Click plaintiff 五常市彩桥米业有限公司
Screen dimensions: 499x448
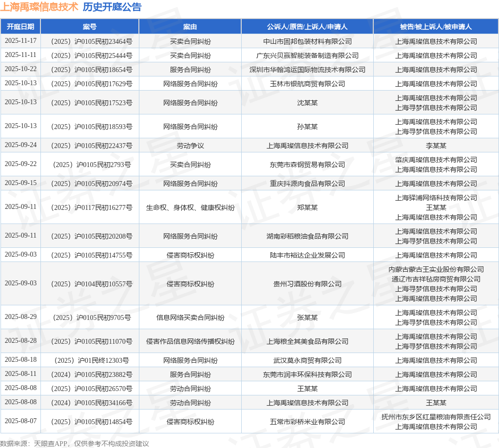[x=307, y=422]
